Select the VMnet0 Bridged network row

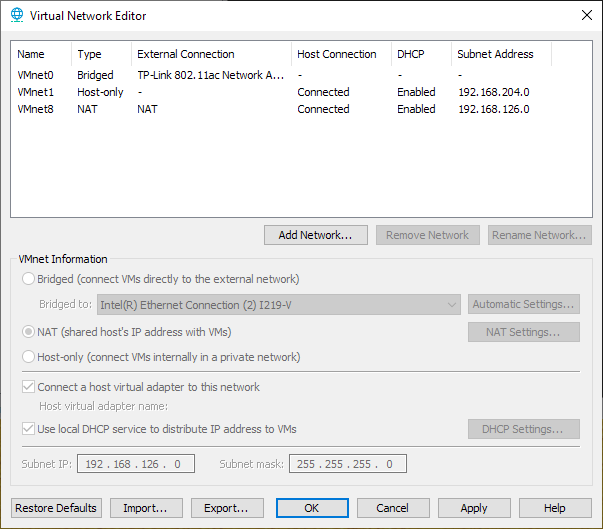tap(150, 75)
